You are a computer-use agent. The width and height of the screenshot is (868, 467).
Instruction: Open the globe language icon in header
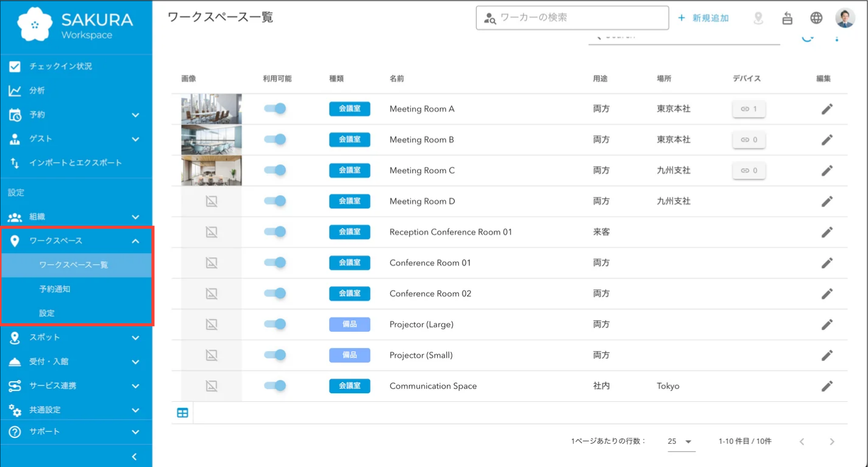816,18
